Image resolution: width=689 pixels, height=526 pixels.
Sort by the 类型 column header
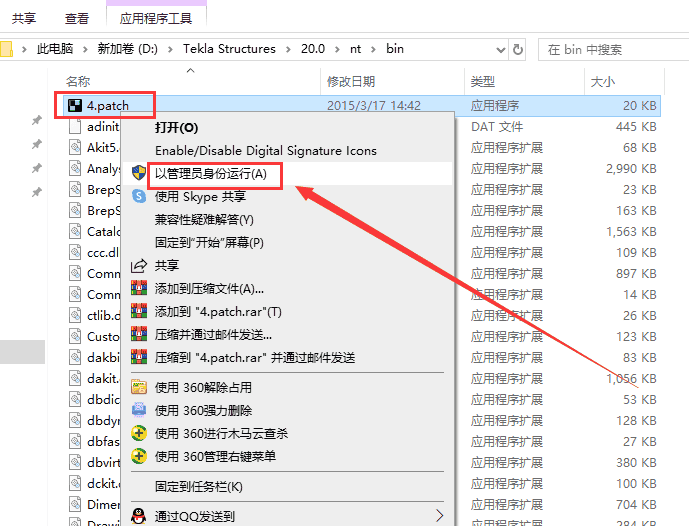[x=482, y=81]
